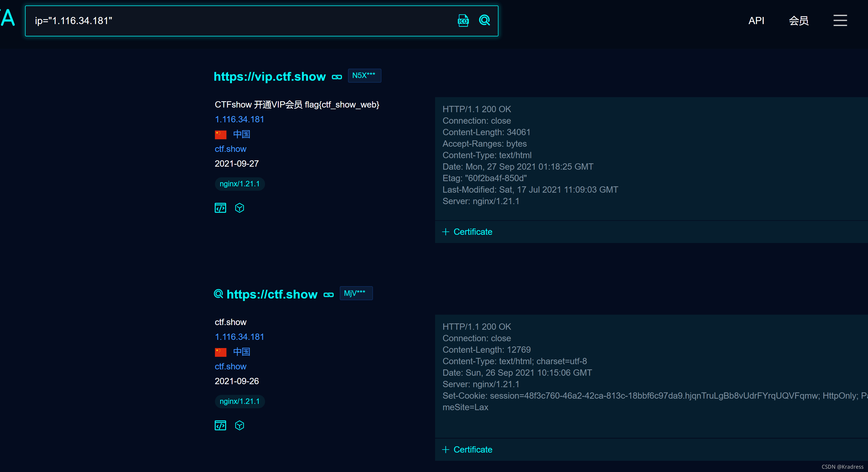Screen dimensions: 868x472
Task: Click Accept-Ranges: bytes header line
Action: (x=484, y=144)
